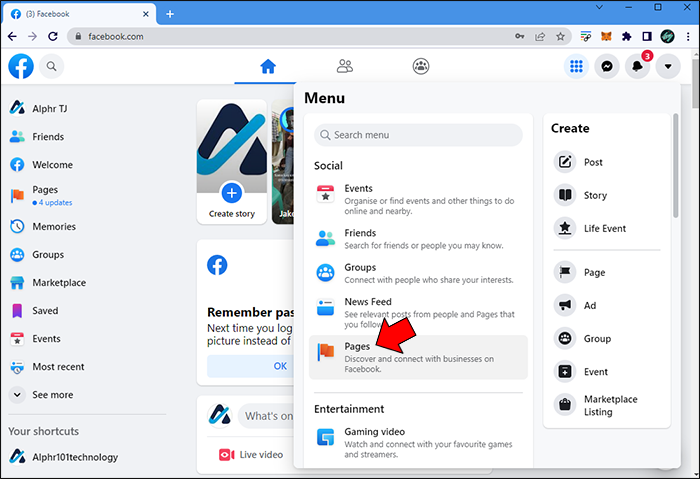The image size is (700, 479).
Task: Click the browser Back arrow
Action: click(12, 36)
